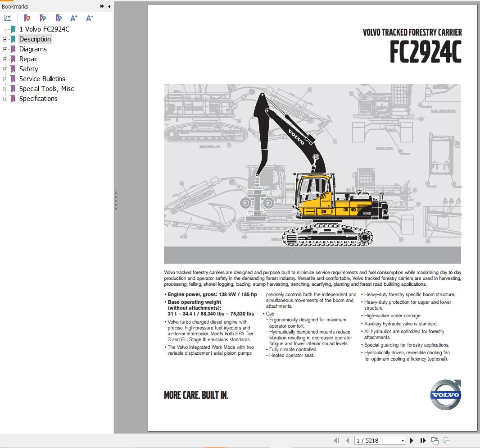Viewport: 480px width, 448px height.
Task: Expand the Safety bookmark node
Action: pyautogui.click(x=5, y=69)
